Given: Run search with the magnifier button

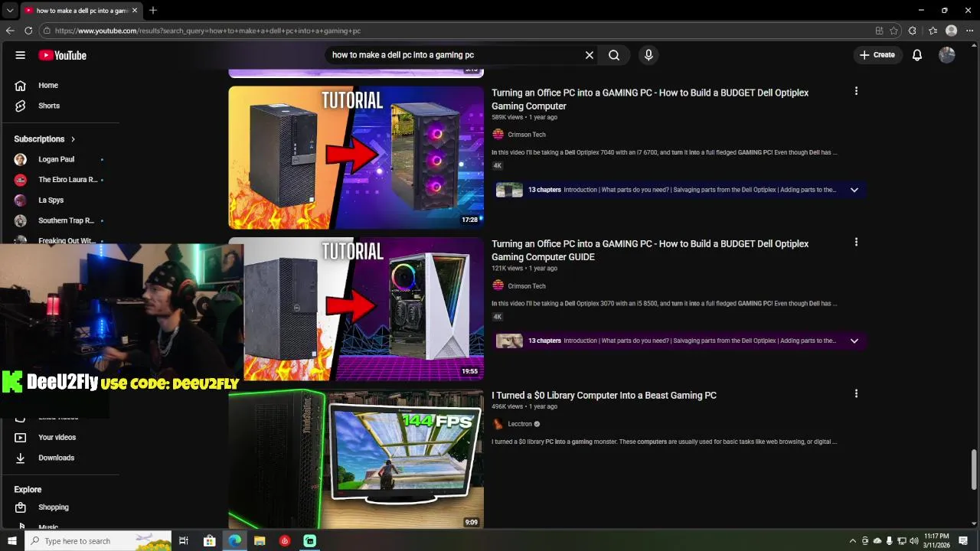Looking at the screenshot, I should pos(614,55).
